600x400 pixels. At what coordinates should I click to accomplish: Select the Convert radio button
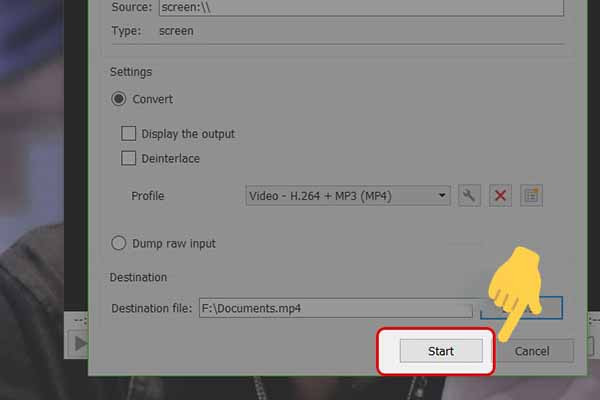click(x=119, y=99)
